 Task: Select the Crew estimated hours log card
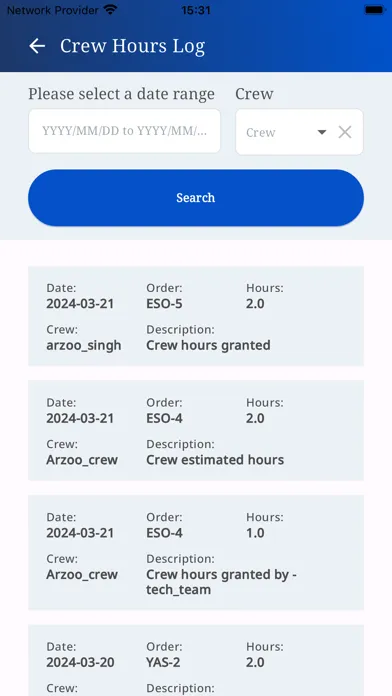[x=196, y=430]
